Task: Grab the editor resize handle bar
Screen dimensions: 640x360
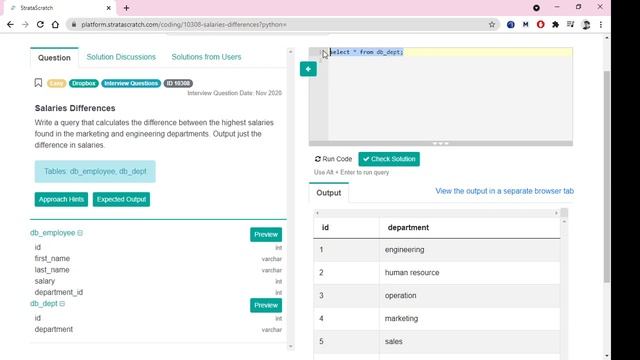Action: [x=441, y=144]
